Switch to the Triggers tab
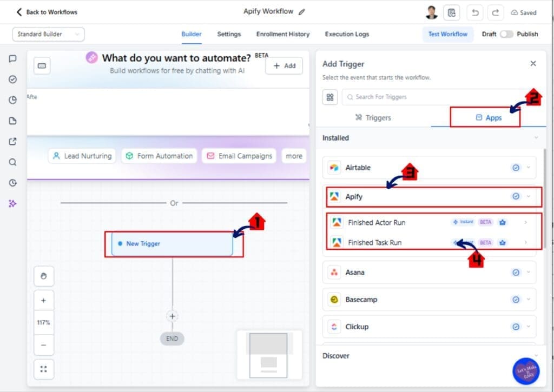Screen dimensions: 554x392 [373, 118]
